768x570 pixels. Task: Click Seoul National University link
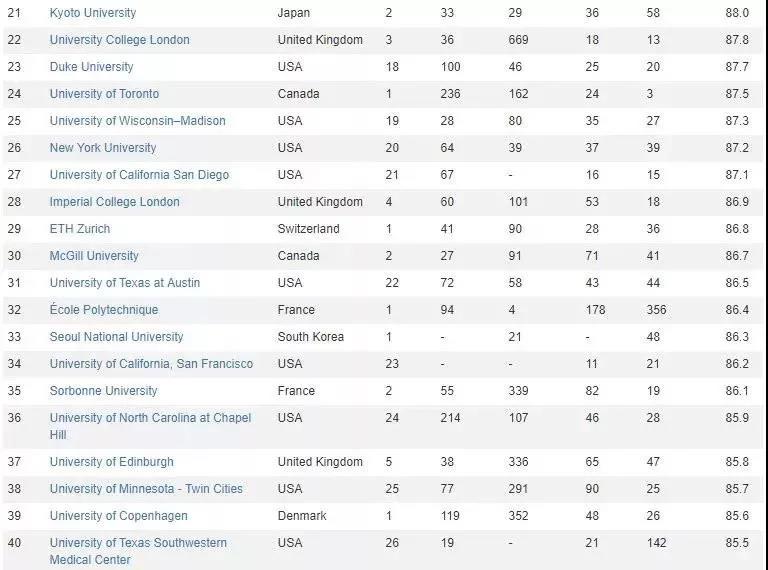(117, 337)
